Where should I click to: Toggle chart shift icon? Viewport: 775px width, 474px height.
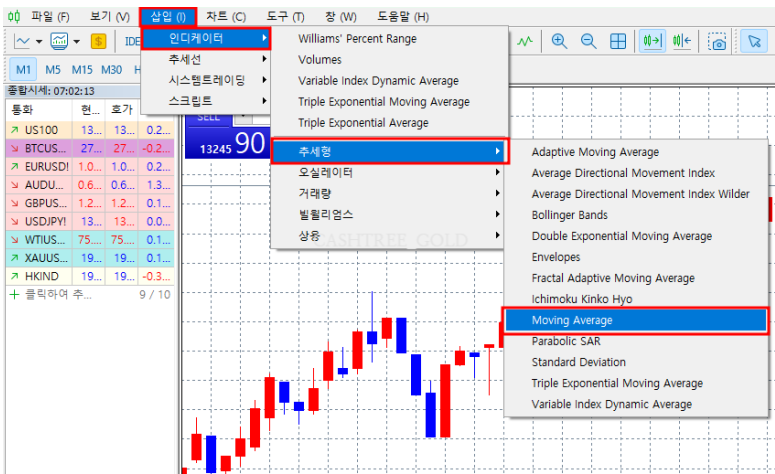coord(682,41)
